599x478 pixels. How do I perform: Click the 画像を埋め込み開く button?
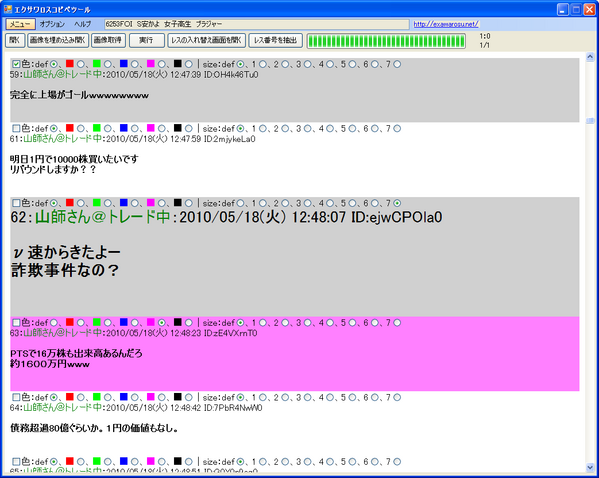tap(58, 40)
